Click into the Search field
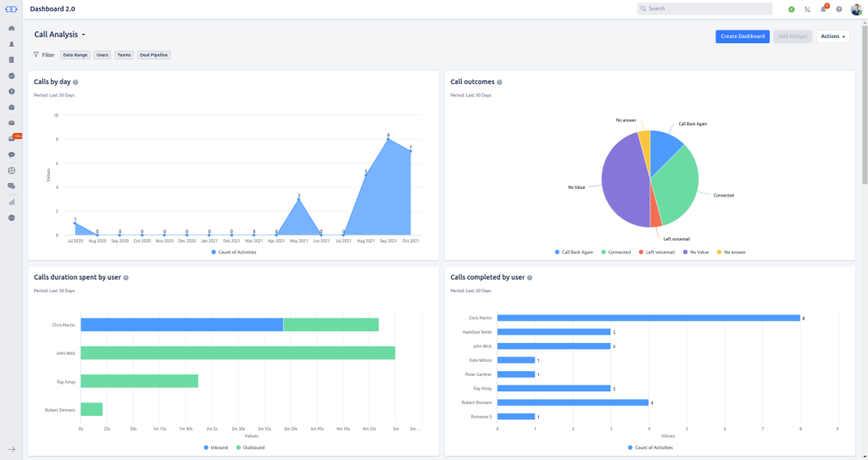Viewport: 868px width, 460px height. pos(705,8)
